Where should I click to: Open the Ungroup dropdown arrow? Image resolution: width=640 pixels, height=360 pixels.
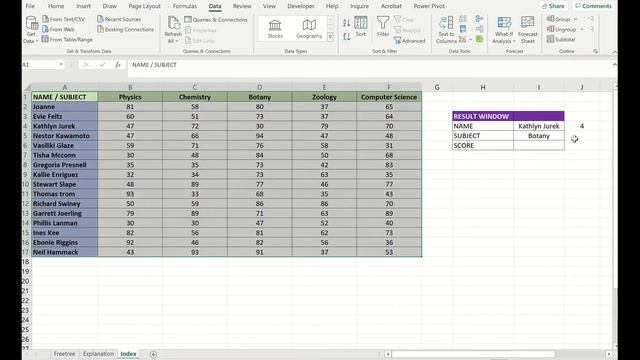coord(582,29)
